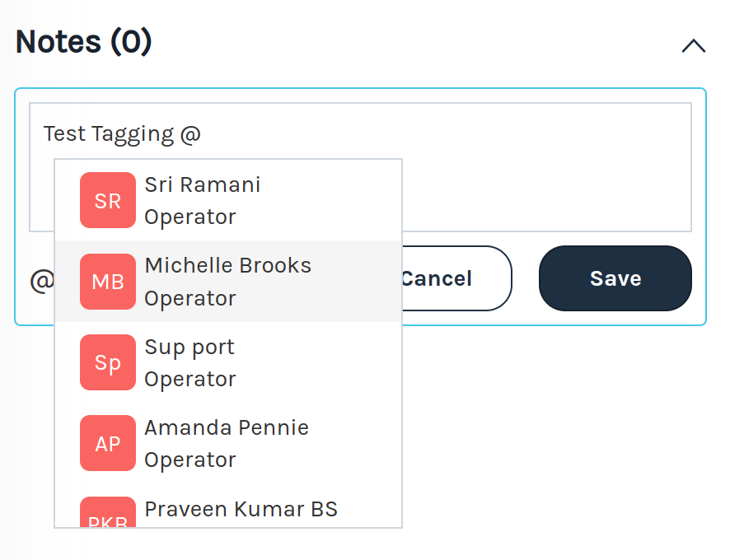730x560 pixels.
Task: Click the Sp avatar icon
Action: [108, 362]
